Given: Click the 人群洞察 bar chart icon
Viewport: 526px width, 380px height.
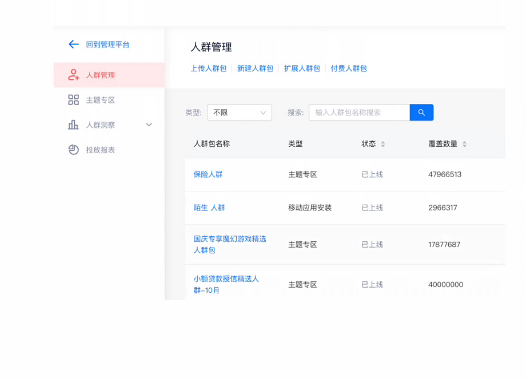Looking at the screenshot, I should pos(73,125).
